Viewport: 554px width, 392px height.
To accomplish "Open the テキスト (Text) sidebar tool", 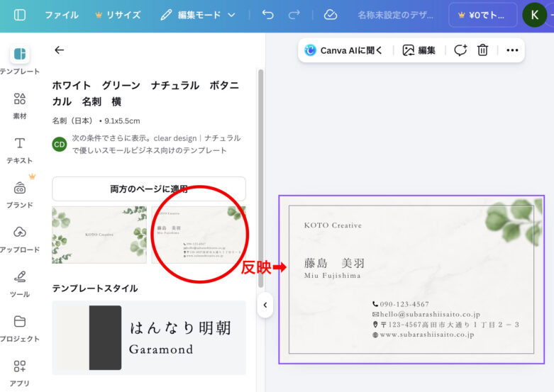I will [20, 150].
